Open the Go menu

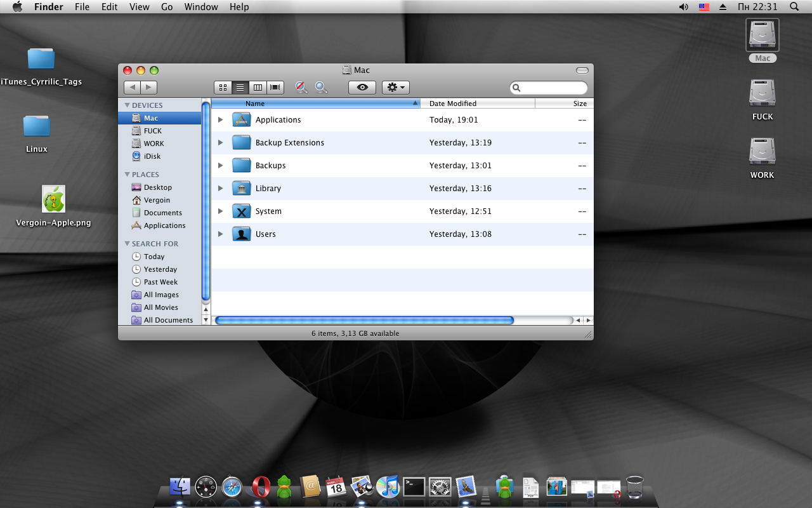point(167,7)
